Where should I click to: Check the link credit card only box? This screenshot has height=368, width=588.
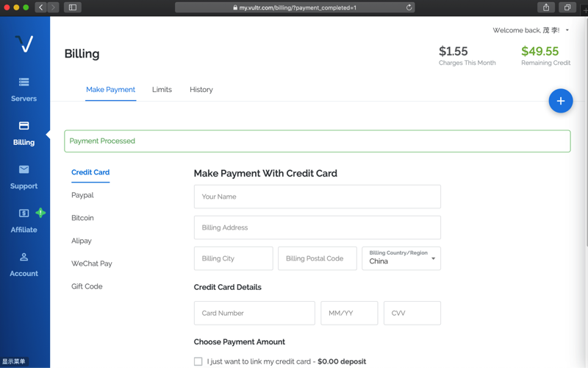[198, 361]
